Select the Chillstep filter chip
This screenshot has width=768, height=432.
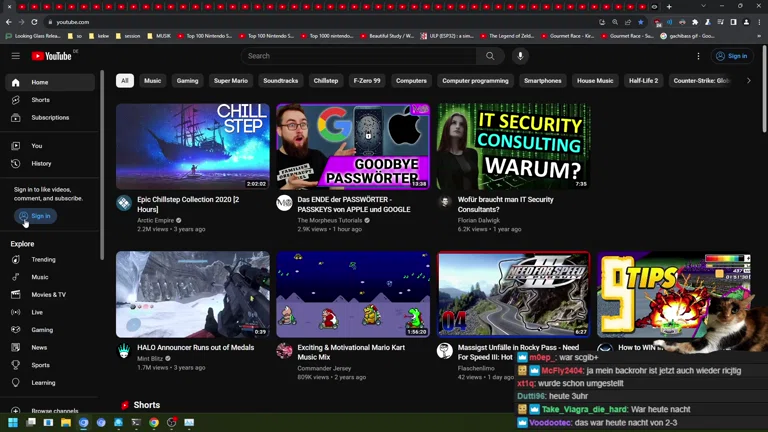[326, 80]
